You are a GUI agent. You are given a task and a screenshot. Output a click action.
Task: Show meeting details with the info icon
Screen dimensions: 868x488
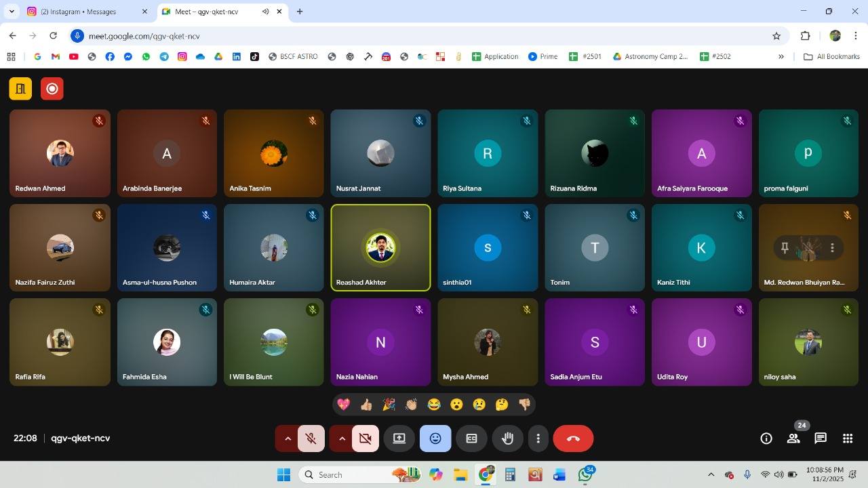(x=766, y=439)
